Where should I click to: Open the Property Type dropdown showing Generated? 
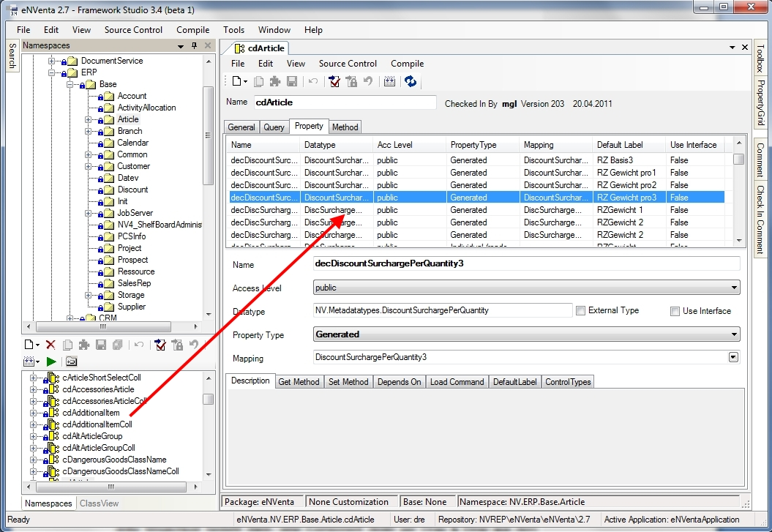click(734, 334)
